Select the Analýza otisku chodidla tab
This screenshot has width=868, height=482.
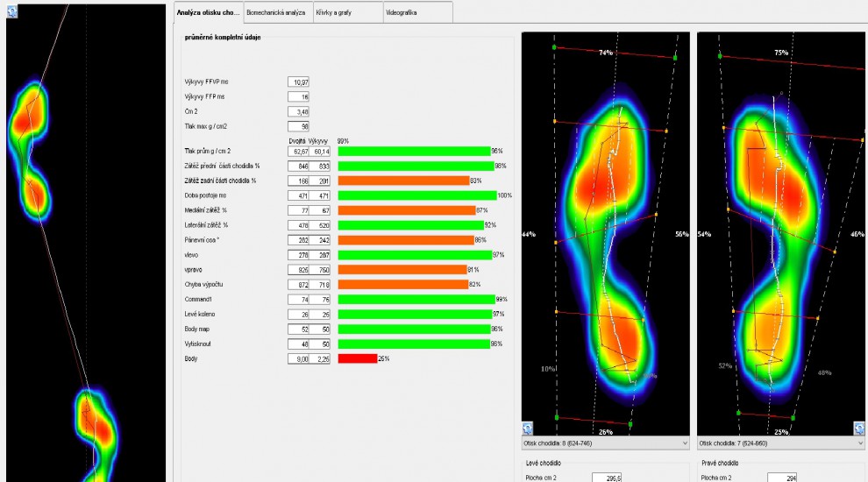[208, 13]
